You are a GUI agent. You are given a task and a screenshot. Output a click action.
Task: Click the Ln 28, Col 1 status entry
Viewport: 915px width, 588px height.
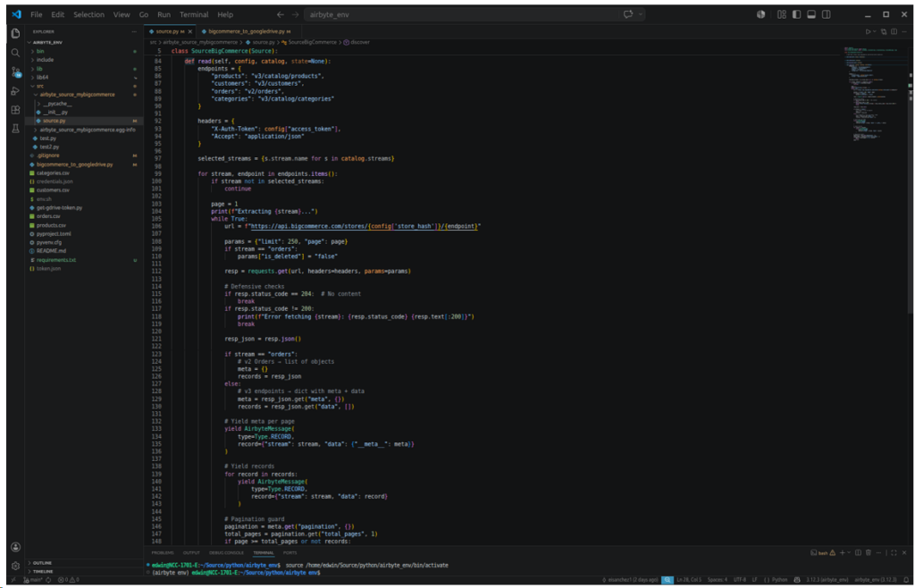tap(691, 580)
